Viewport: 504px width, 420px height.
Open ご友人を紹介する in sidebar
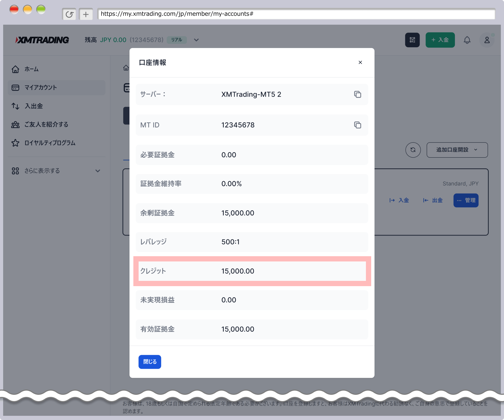pos(56,124)
